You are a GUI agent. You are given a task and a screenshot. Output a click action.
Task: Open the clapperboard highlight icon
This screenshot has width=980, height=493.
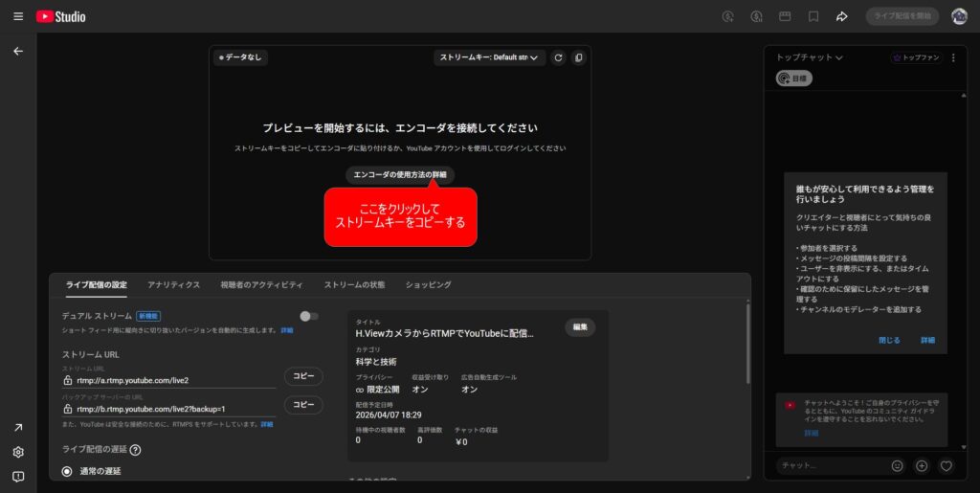click(785, 17)
